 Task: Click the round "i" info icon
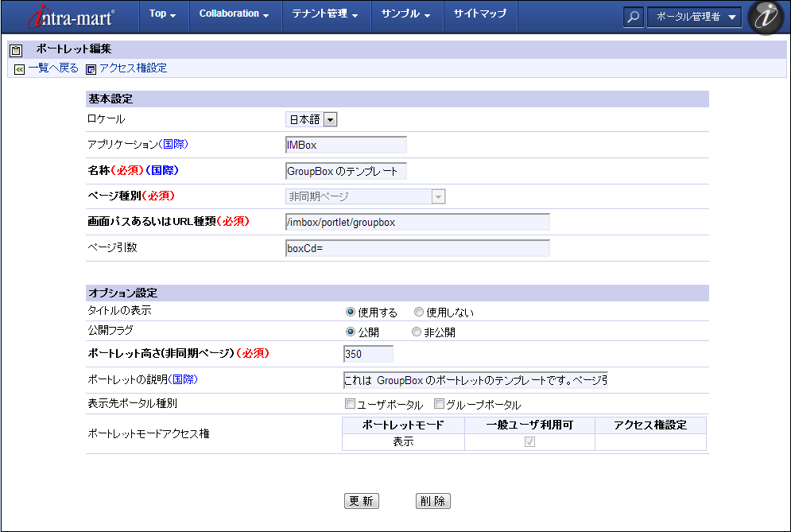tap(766, 17)
